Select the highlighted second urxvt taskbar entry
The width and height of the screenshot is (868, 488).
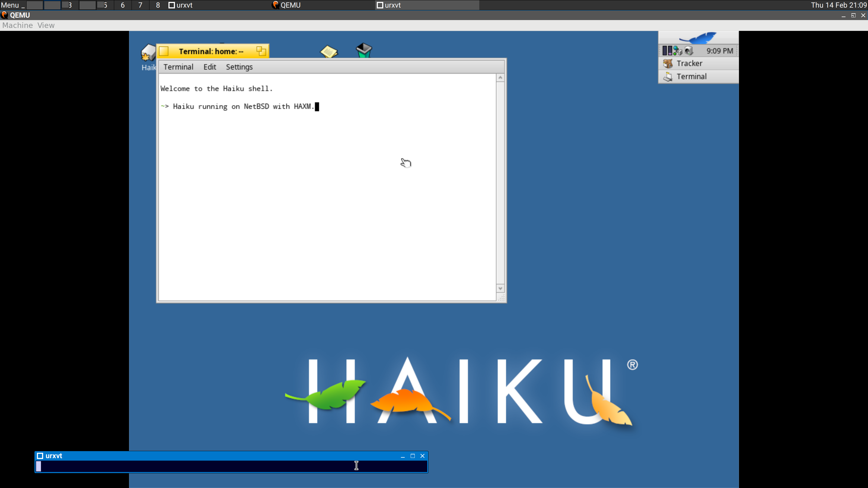pyautogui.click(x=427, y=5)
